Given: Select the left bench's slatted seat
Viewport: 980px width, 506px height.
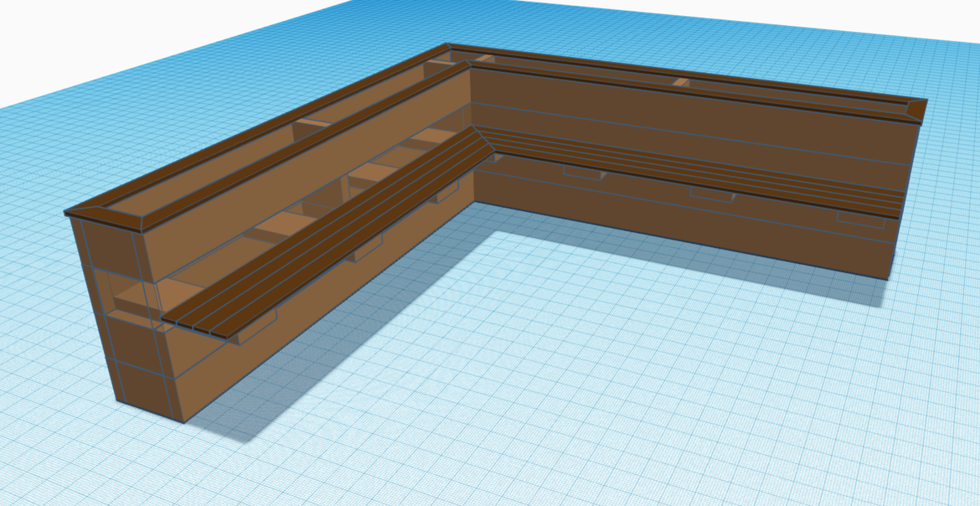Looking at the screenshot, I should pyautogui.click(x=335, y=239).
